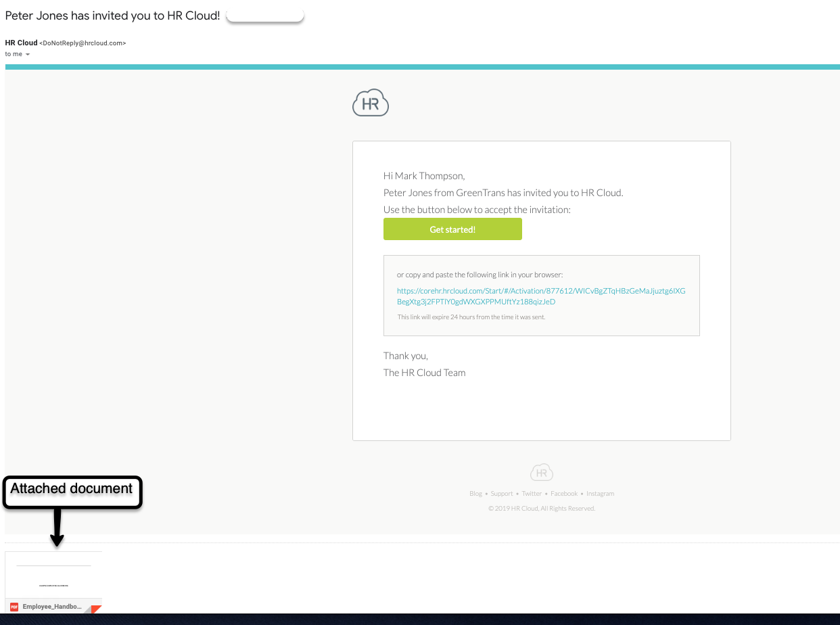Open the Facebook footer link
840x625 pixels.
pyautogui.click(x=564, y=493)
